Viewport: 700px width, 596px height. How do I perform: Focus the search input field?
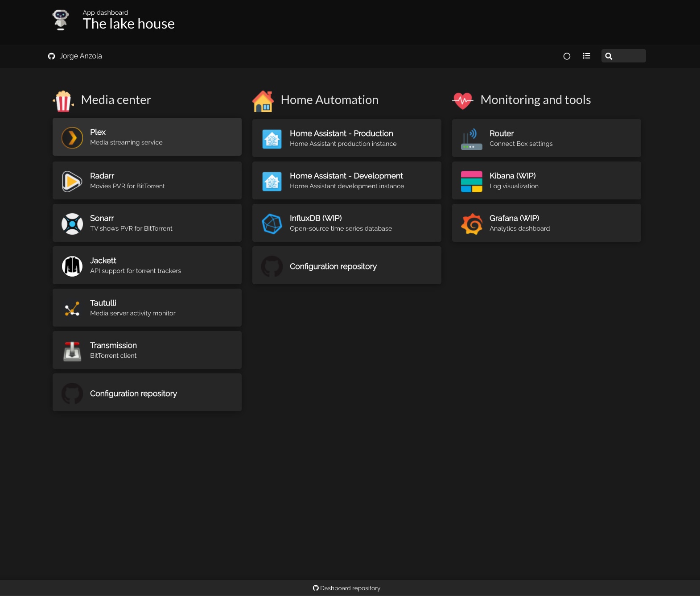pos(624,56)
